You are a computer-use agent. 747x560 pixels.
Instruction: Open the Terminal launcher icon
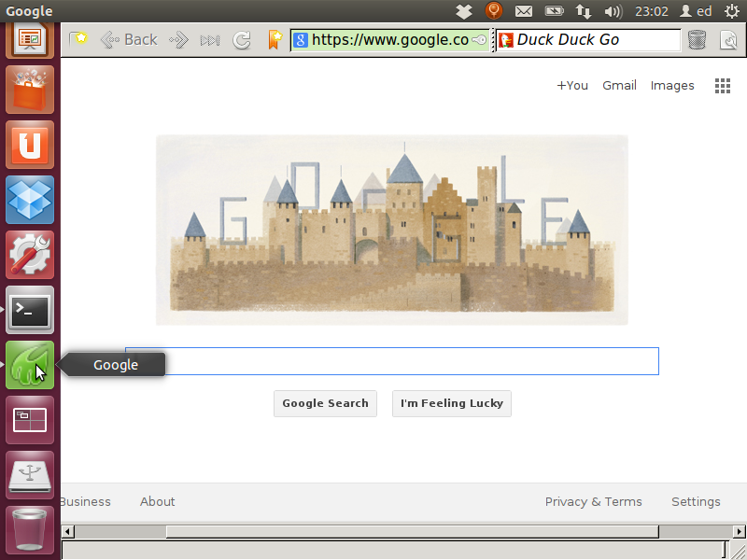[x=30, y=310]
